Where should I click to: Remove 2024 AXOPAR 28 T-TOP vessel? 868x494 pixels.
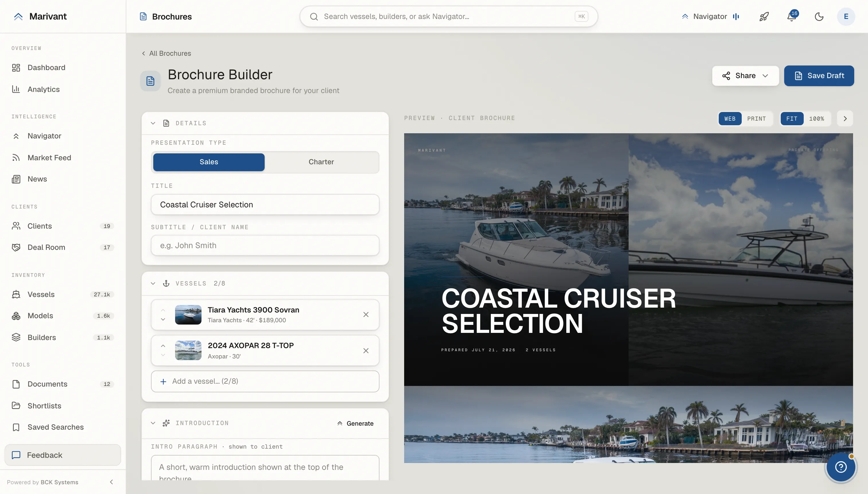pos(366,350)
